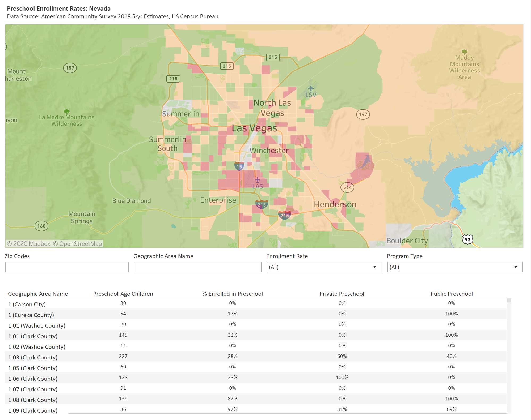Click the Preschool-Age Children column header
This screenshot has width=531, height=420.
pos(123,294)
